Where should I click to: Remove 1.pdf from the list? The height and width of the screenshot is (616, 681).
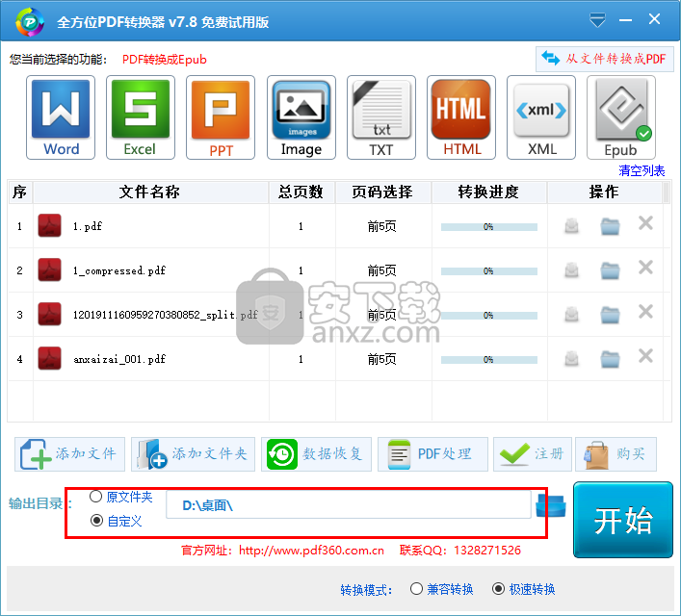click(x=645, y=223)
